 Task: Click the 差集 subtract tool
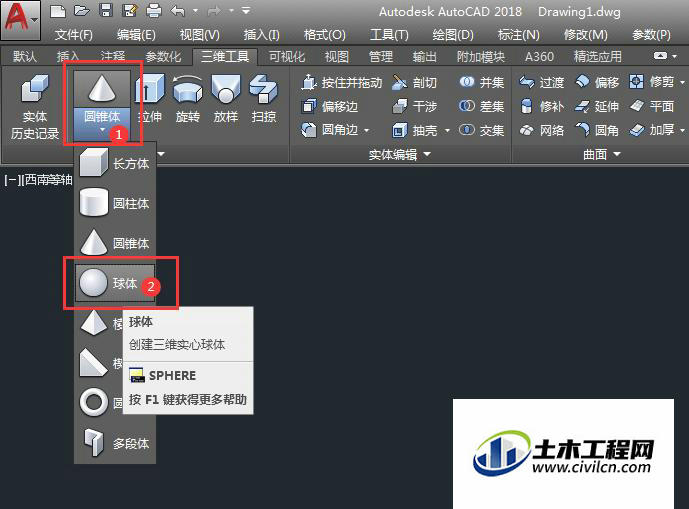[481, 106]
